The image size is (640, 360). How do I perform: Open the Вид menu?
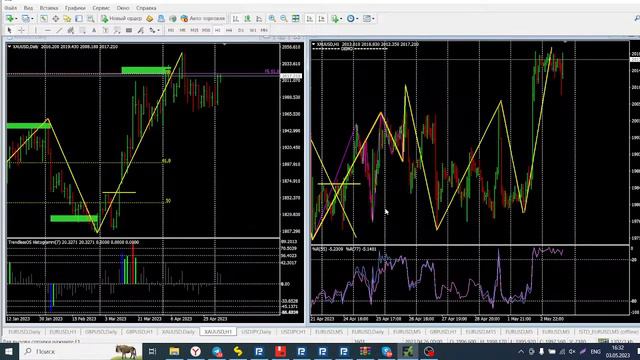coord(28,8)
